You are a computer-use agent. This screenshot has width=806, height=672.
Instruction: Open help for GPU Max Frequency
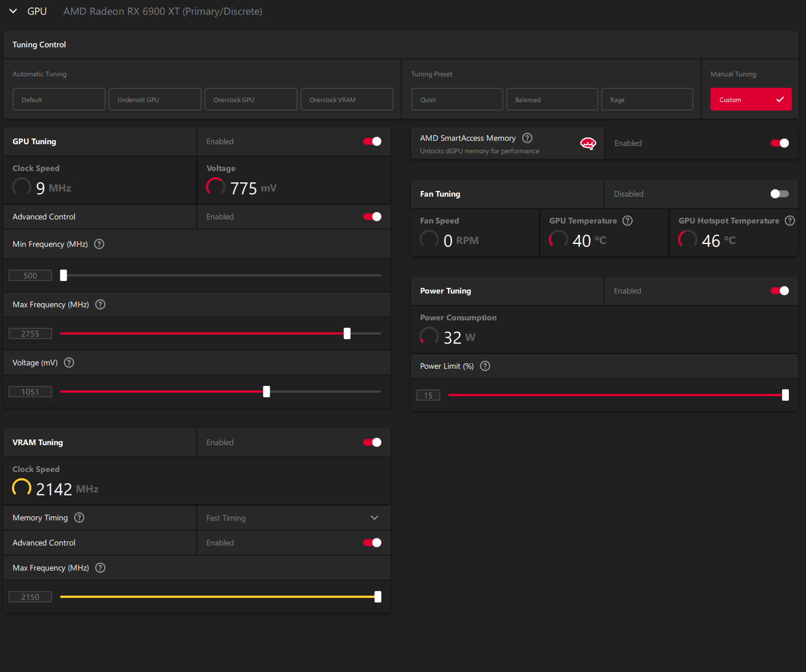point(100,304)
